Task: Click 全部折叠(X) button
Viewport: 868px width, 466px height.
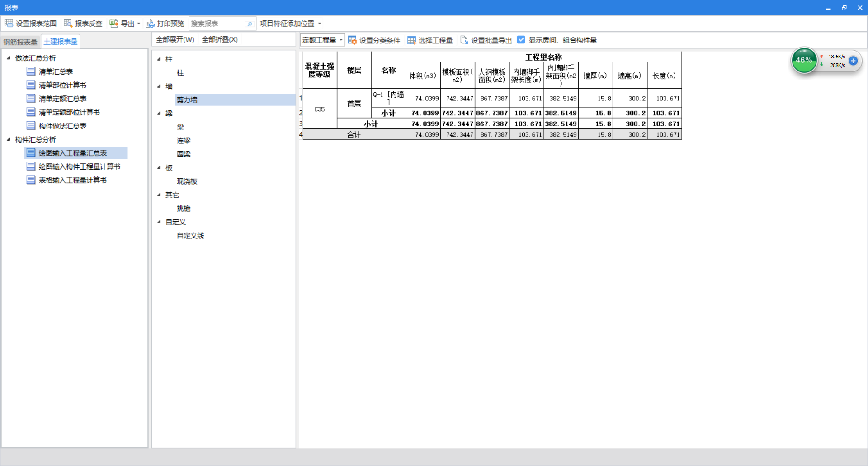Action: tap(220, 39)
